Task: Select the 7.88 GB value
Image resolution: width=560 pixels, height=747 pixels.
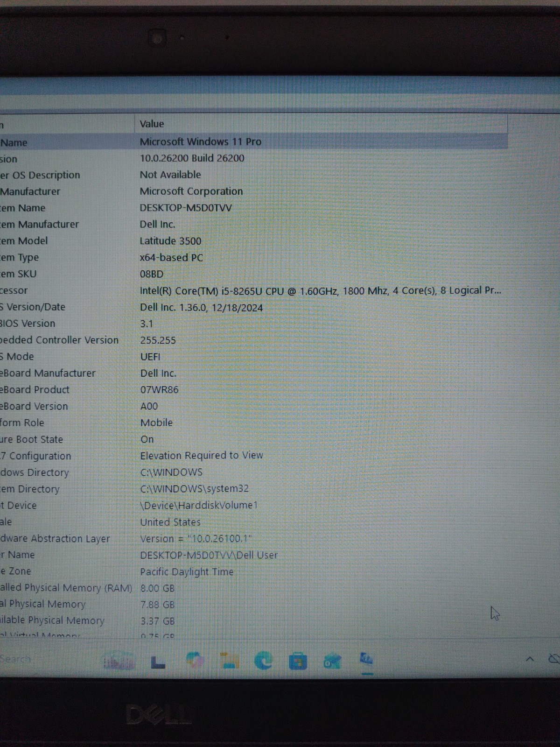Action: (158, 605)
